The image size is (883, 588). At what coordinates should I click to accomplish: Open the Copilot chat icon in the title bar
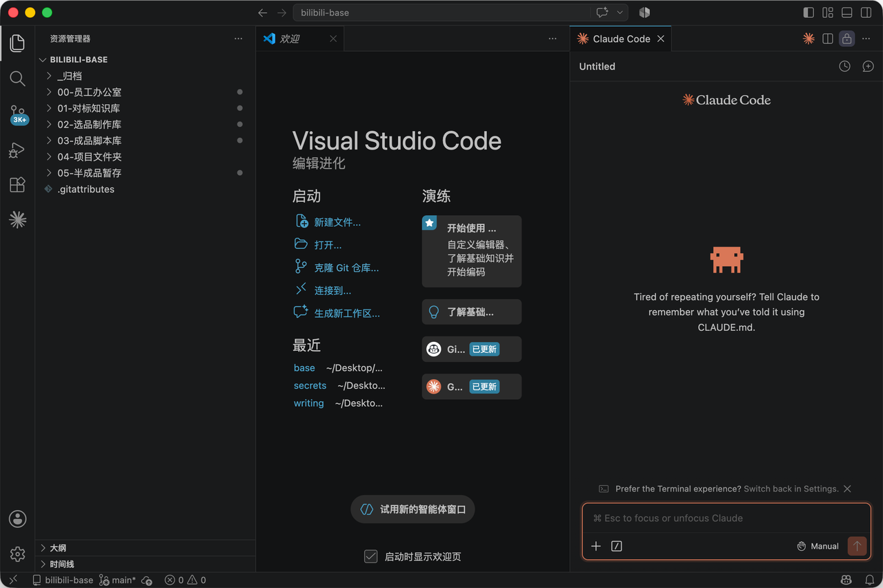point(602,12)
